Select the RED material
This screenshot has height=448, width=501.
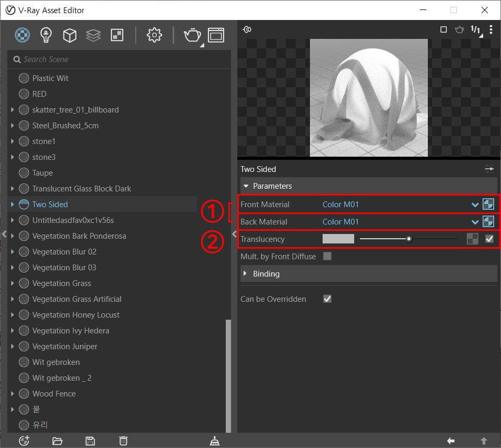39,94
